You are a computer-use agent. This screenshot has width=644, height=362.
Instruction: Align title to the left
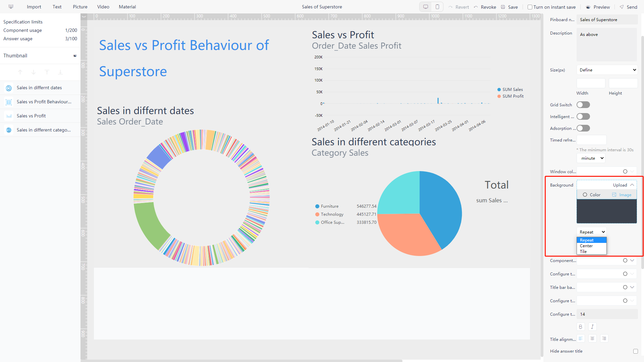(x=581, y=339)
